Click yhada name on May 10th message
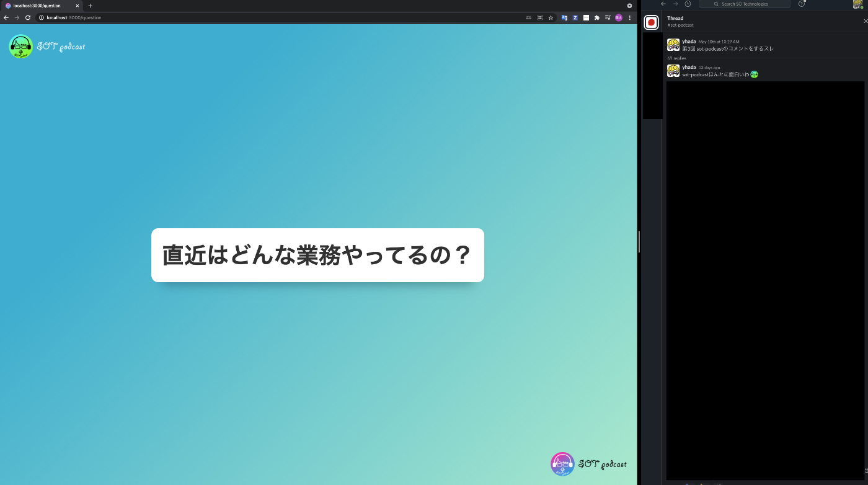 pos(689,41)
